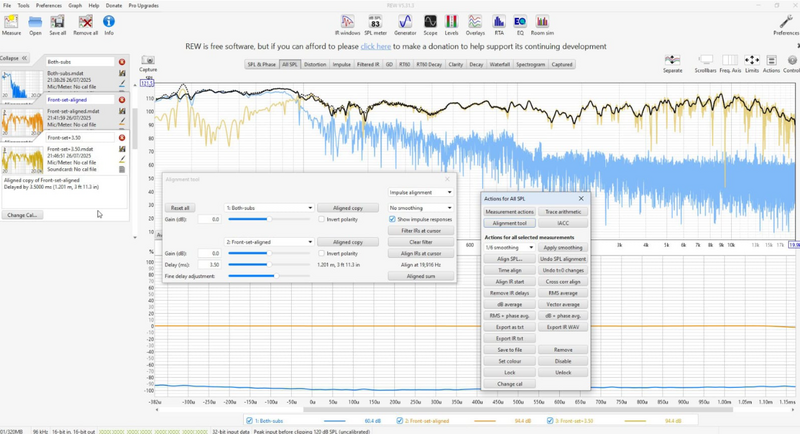Toggle Show impulse responses checkbox
Viewport: 800px width, 434px height.
pos(392,219)
